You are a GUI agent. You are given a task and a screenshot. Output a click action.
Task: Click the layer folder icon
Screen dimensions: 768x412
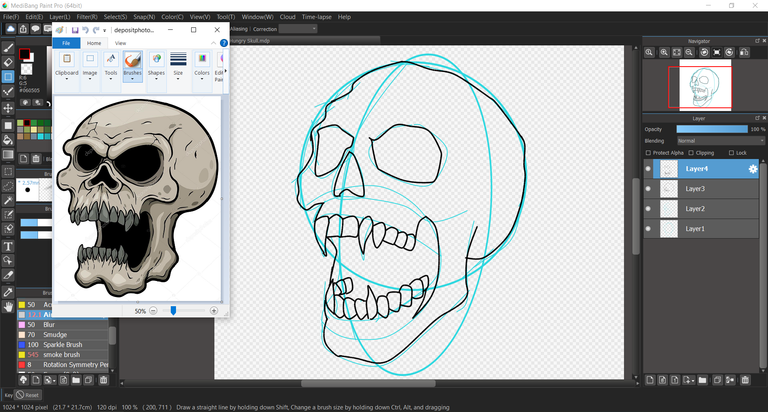pos(702,380)
